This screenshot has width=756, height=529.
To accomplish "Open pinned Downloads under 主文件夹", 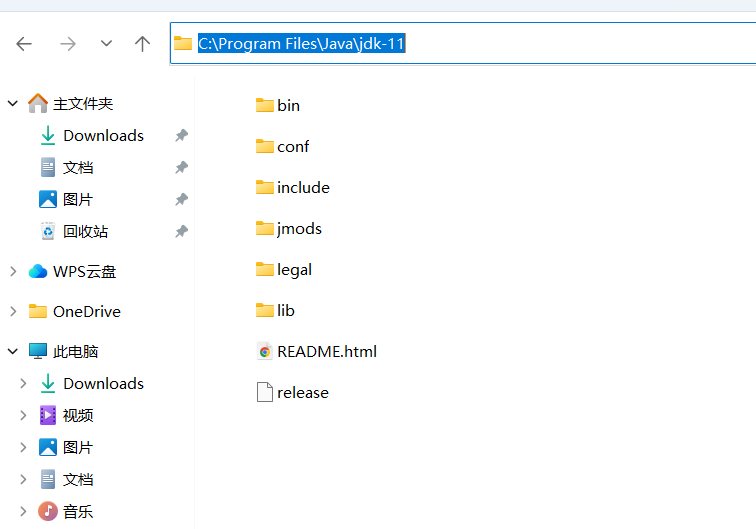I will pos(103,136).
